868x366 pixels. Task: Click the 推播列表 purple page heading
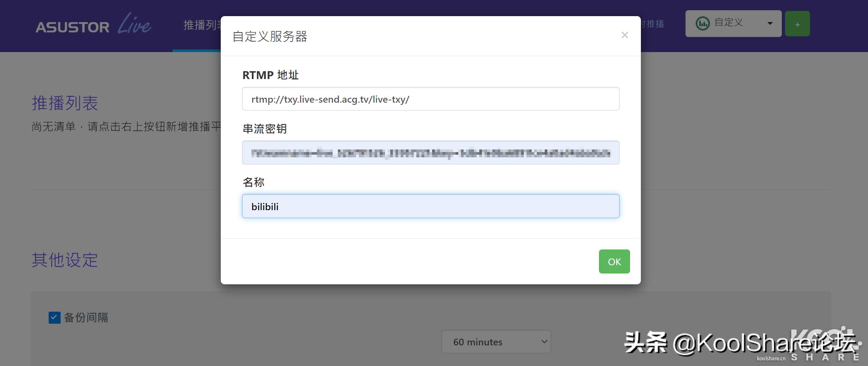64,103
